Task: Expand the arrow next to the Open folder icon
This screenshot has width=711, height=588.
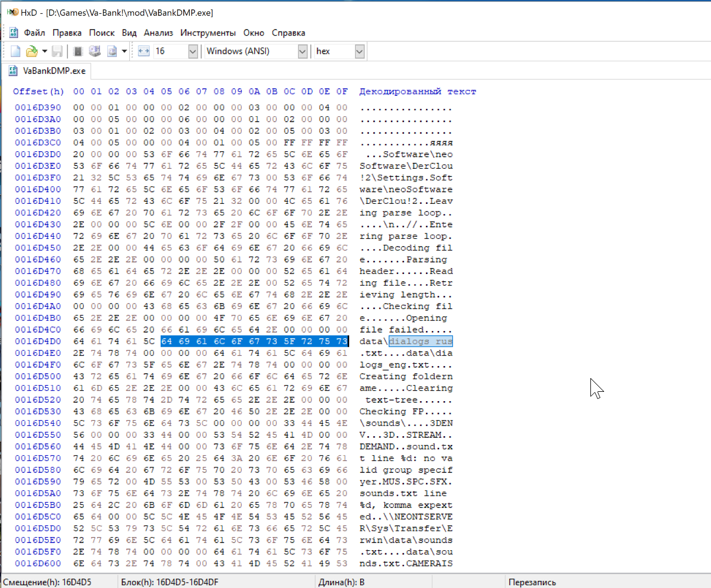Action: (x=44, y=52)
